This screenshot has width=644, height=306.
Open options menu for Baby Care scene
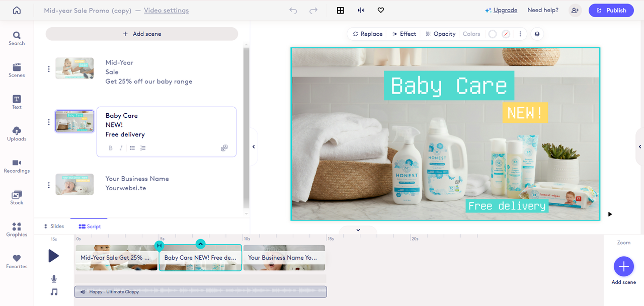[x=49, y=122]
